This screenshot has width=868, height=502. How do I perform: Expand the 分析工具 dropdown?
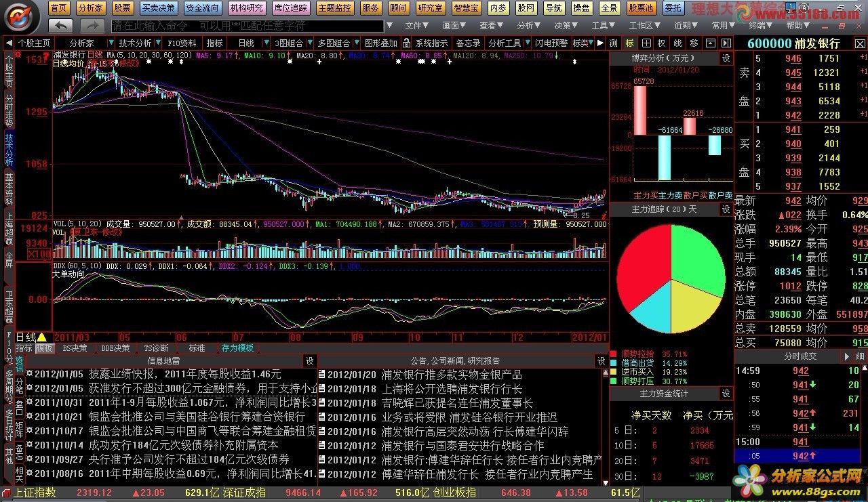tap(527, 43)
